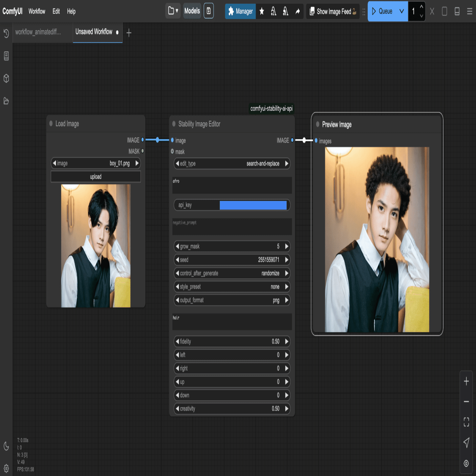Open the Manager button
The width and height of the screenshot is (476, 476).
tap(240, 12)
